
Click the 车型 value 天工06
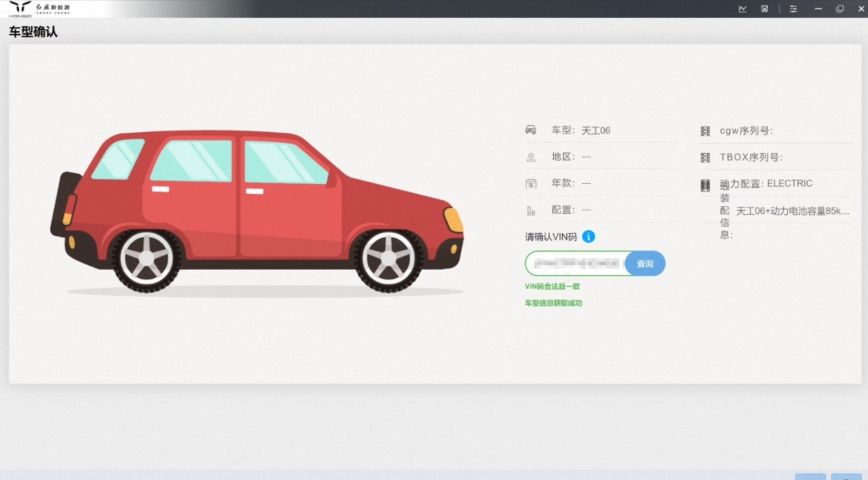pos(596,131)
